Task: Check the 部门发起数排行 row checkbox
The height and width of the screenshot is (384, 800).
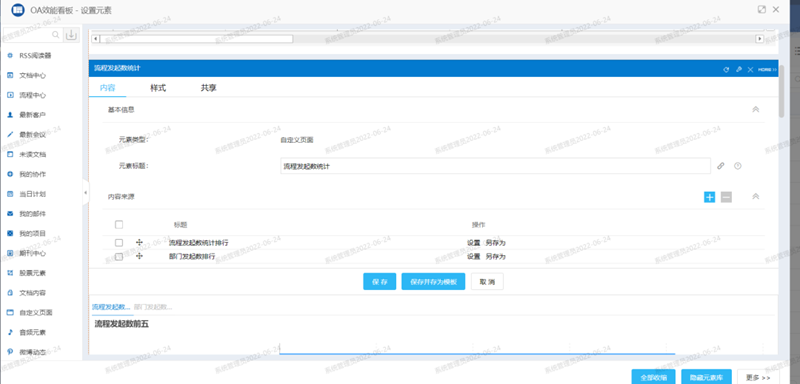Action: coord(119,257)
